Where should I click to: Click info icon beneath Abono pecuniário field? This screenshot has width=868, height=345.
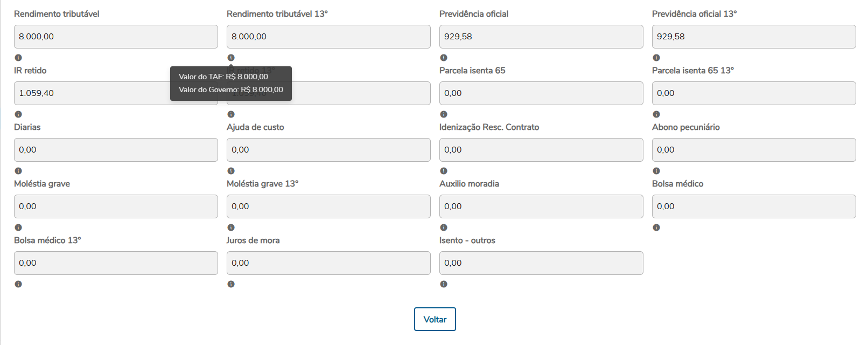(656, 171)
